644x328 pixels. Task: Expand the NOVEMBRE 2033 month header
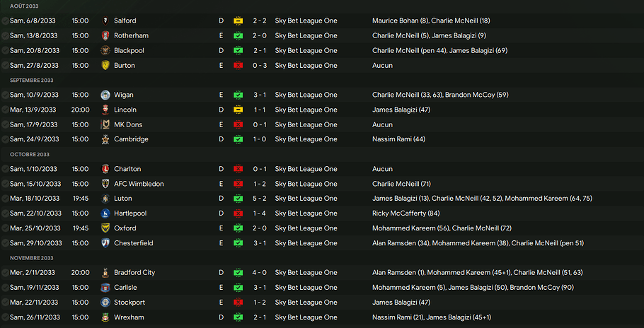pyautogui.click(x=31, y=258)
